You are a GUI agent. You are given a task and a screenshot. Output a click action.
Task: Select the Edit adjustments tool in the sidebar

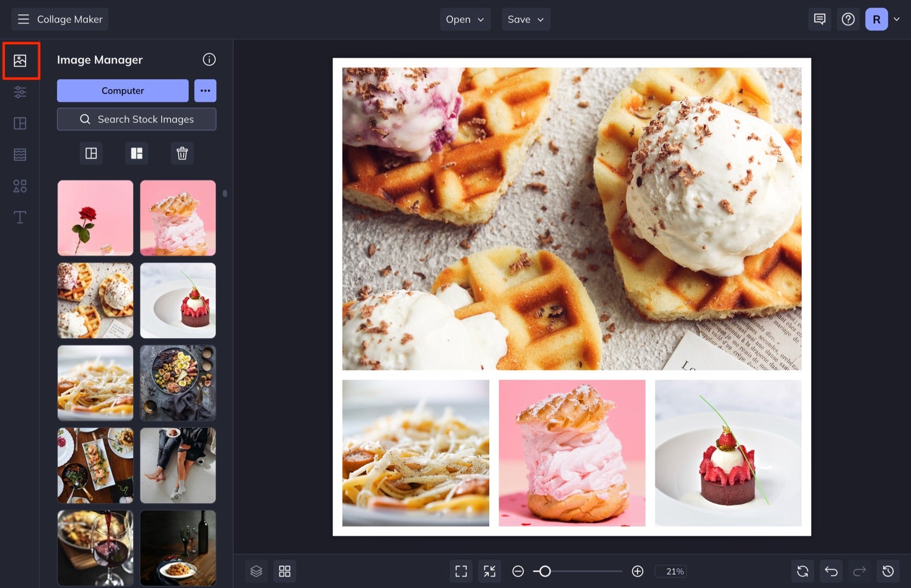point(20,92)
